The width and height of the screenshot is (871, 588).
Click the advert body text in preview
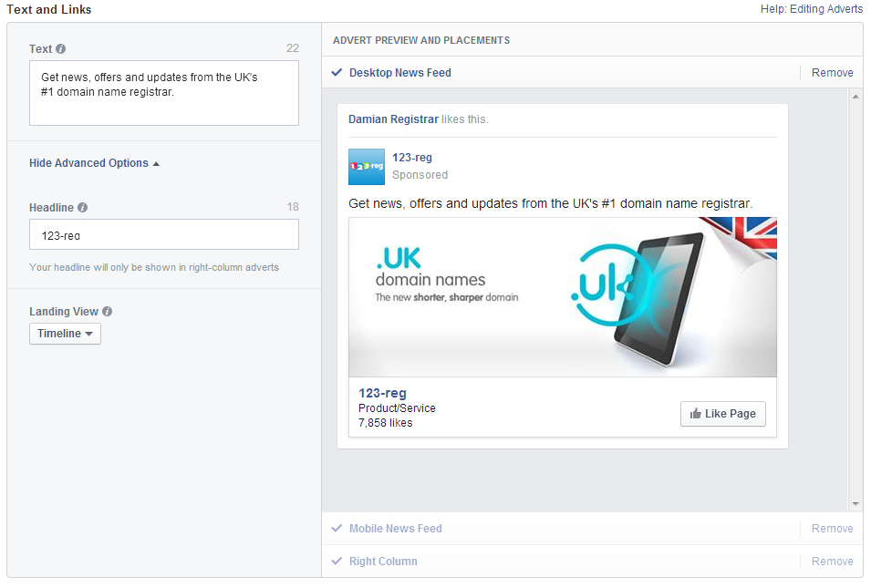click(551, 204)
